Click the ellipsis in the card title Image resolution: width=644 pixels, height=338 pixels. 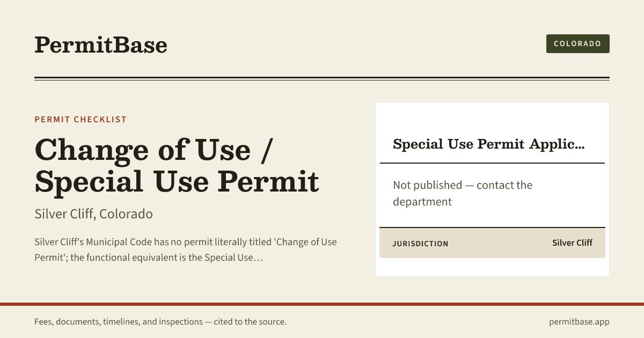pyautogui.click(x=580, y=145)
